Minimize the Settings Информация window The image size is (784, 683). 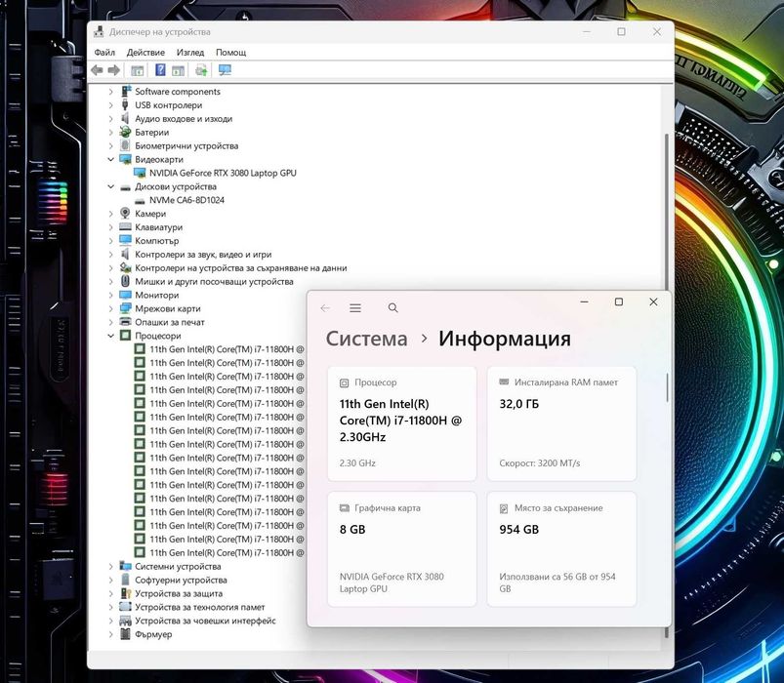point(584,301)
